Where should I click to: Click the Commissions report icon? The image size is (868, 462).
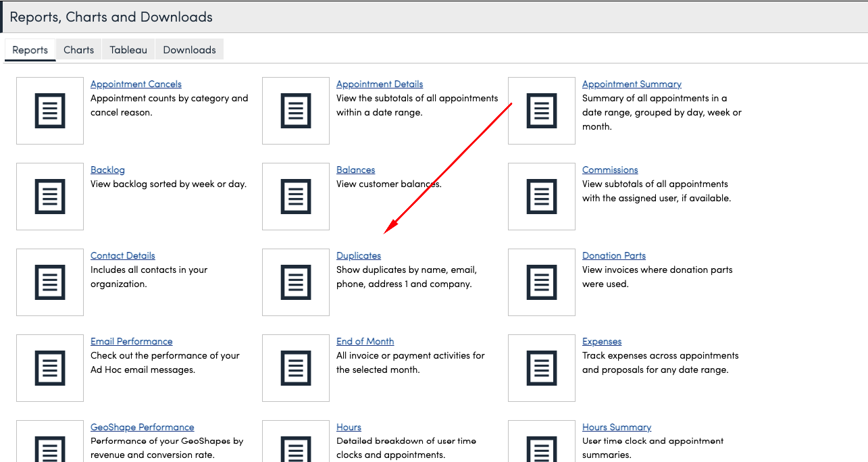coord(542,197)
